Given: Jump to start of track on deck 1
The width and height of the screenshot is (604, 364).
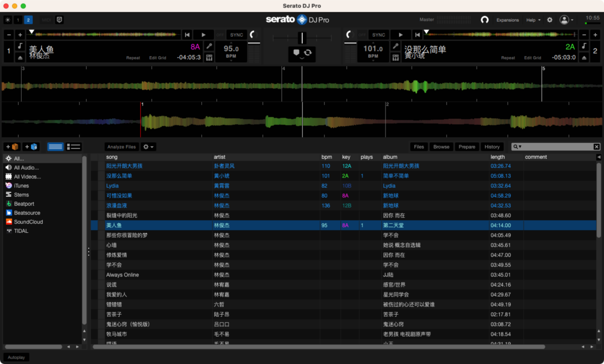Looking at the screenshot, I should pyautogui.click(x=187, y=35).
